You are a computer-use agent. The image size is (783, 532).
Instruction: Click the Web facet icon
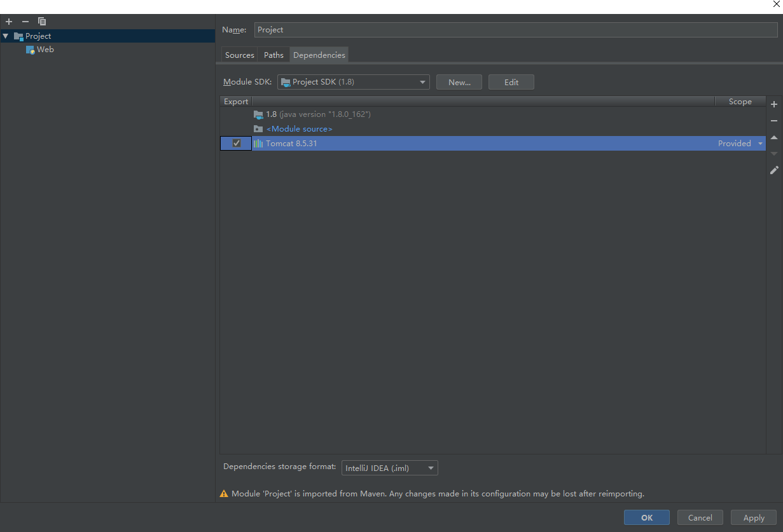[x=30, y=50]
